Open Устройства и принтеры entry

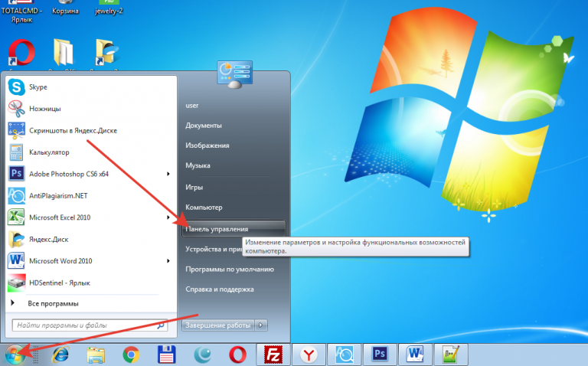214,249
